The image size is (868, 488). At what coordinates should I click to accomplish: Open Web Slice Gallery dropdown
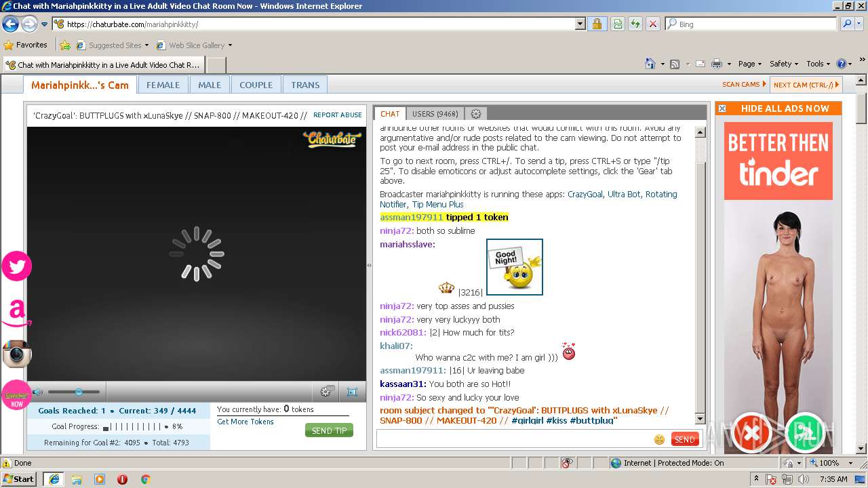tap(194, 45)
